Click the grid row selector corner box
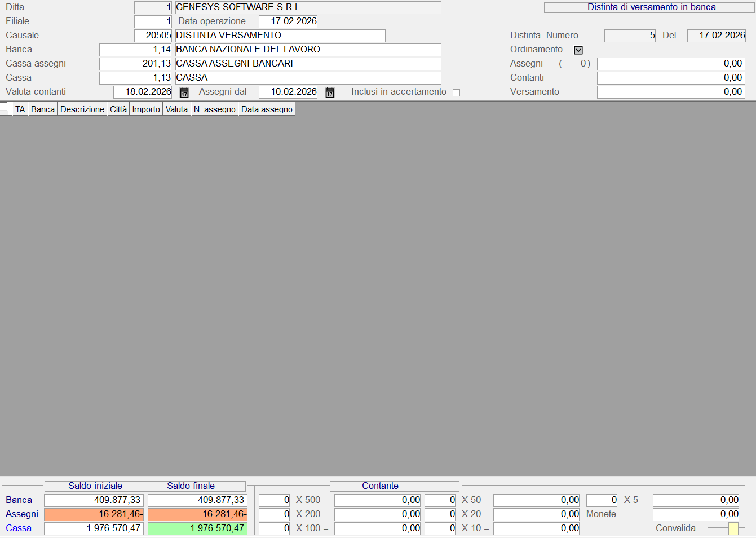This screenshot has height=538, width=756. coord(5,107)
